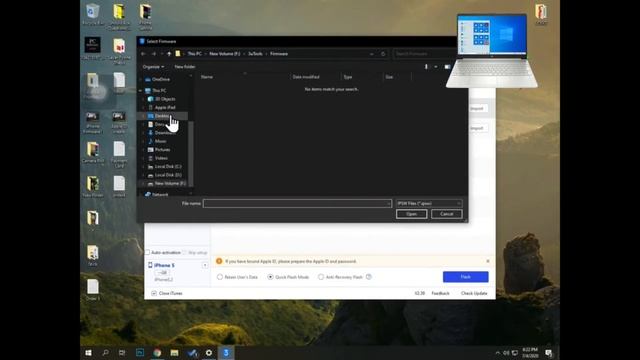
Task: Open the Anti-Recovery Flash help icon
Action: (x=369, y=277)
